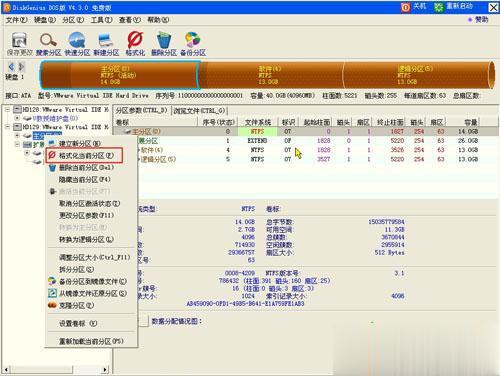The width and height of the screenshot is (500, 376).
Task: Select the 逻辑分区(5) row in partition table
Action: click(306, 159)
